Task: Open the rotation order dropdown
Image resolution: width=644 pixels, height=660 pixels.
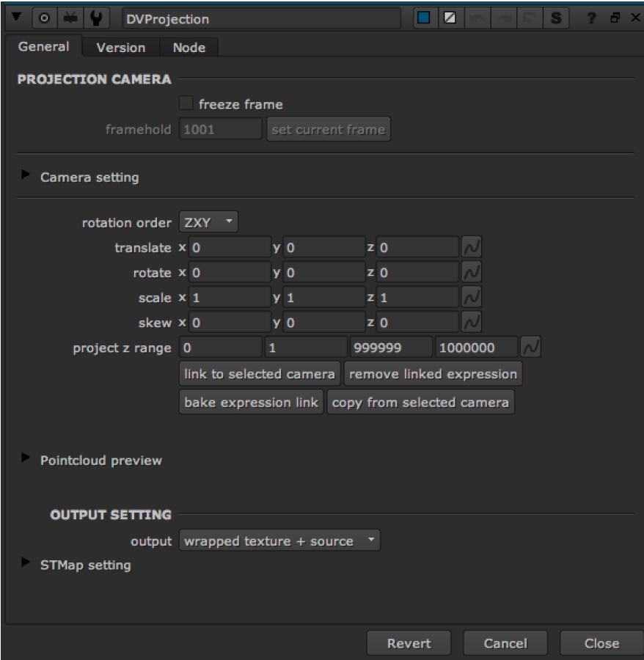Action: point(208,223)
